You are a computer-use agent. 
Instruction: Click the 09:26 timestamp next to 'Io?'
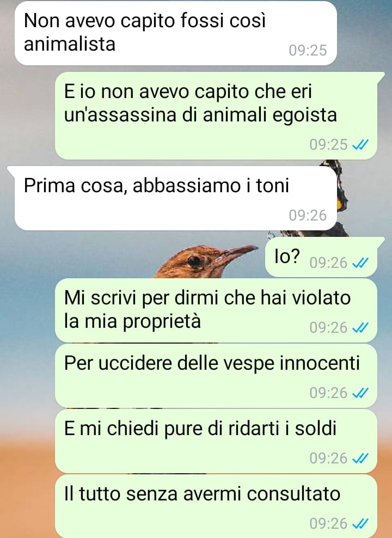click(x=328, y=263)
